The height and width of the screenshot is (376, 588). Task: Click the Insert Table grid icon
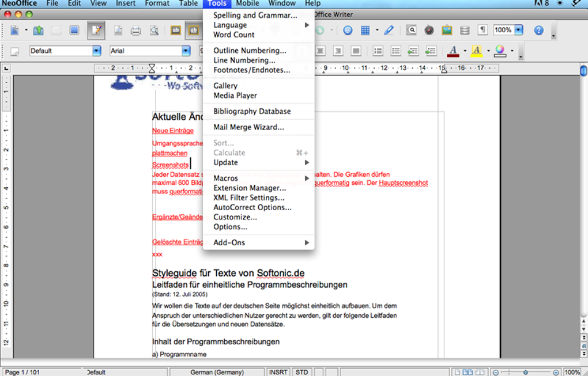point(365,30)
